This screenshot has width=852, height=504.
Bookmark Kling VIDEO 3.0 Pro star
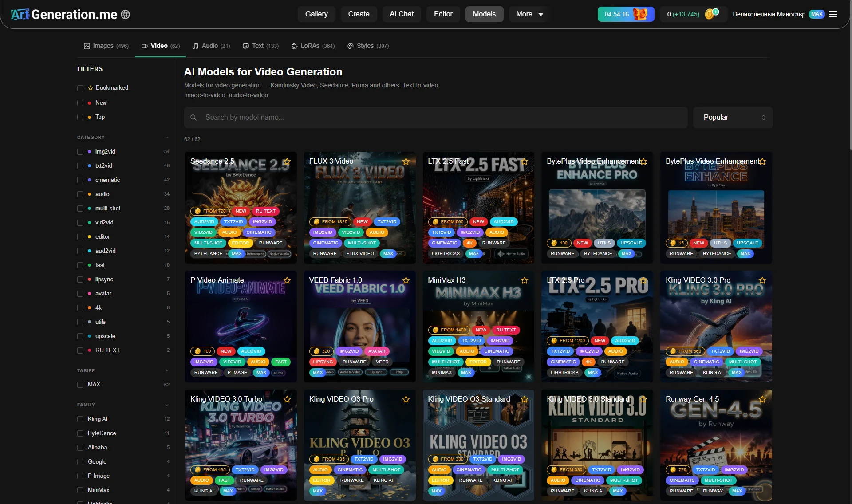[x=762, y=280]
